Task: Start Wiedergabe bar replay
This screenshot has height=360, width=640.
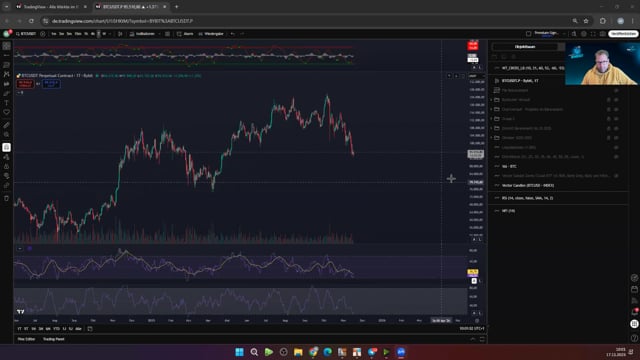Action: click(x=211, y=34)
